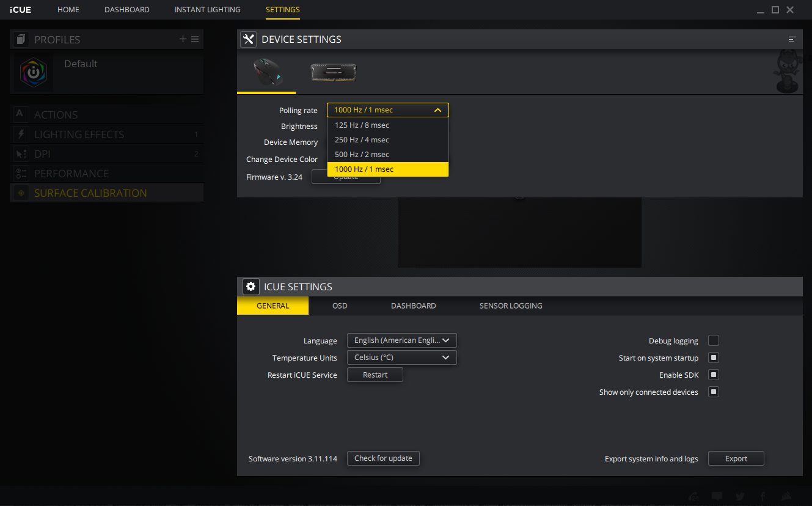The width and height of the screenshot is (812, 506).
Task: Select the RAM memory device thumbnail
Action: click(333, 72)
